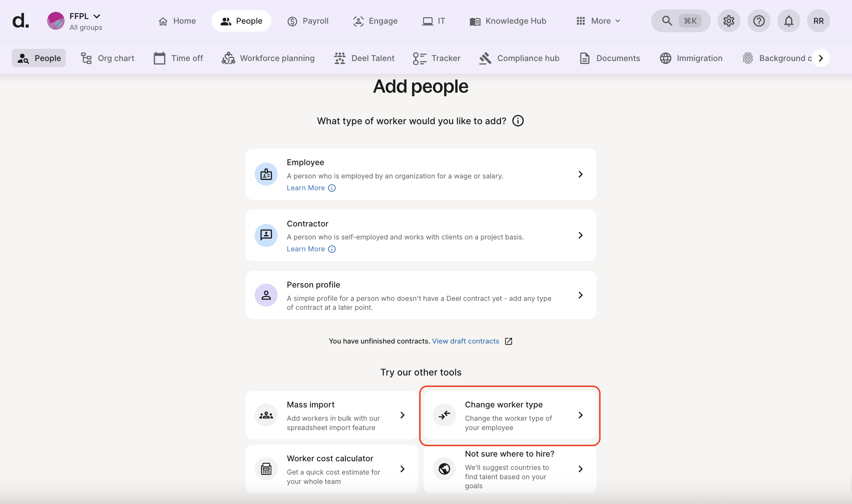
Task: Open the Change worker type tool
Action: point(510,415)
